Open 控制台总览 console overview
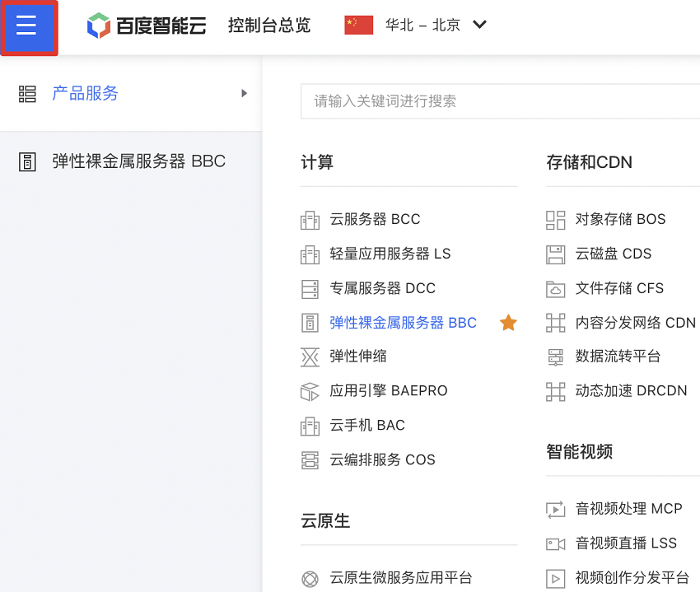 click(268, 25)
